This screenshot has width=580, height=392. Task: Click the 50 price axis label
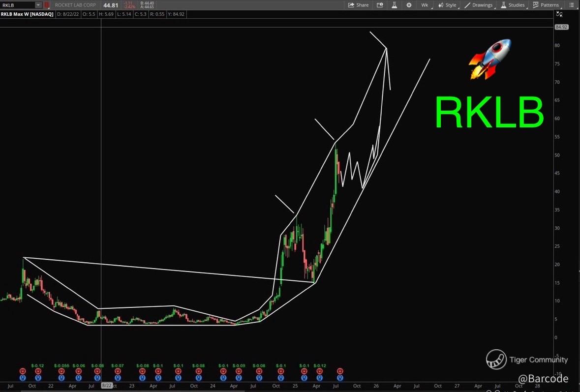pos(557,155)
